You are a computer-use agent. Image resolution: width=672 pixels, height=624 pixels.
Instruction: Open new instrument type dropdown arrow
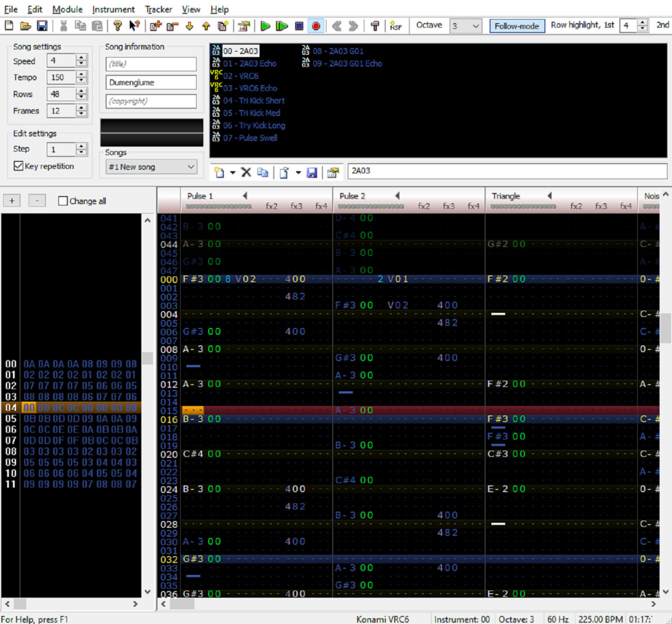232,172
